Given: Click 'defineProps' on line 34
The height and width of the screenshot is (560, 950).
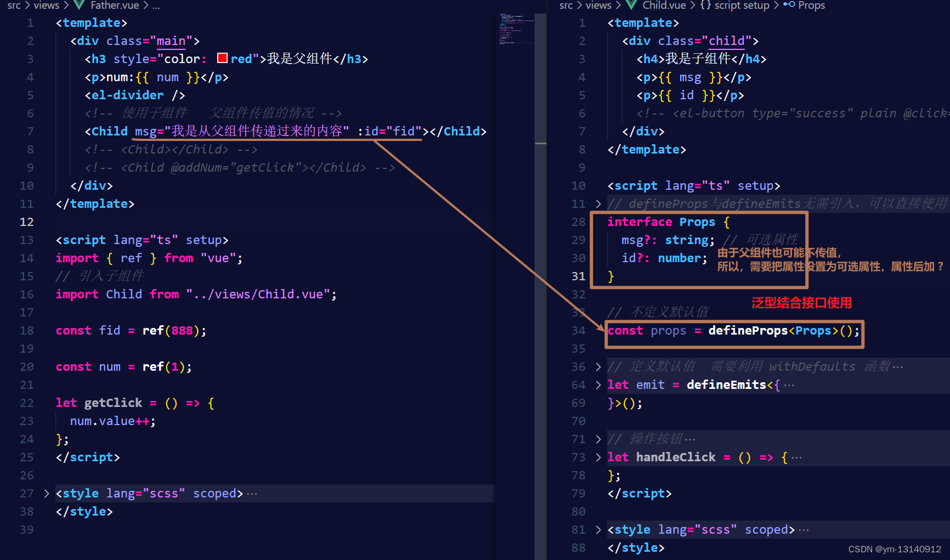Looking at the screenshot, I should [x=748, y=331].
